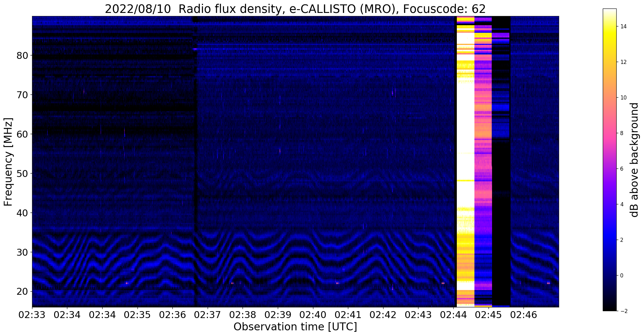
Task: Select the 02:46 time tick label
Action: click(x=524, y=315)
